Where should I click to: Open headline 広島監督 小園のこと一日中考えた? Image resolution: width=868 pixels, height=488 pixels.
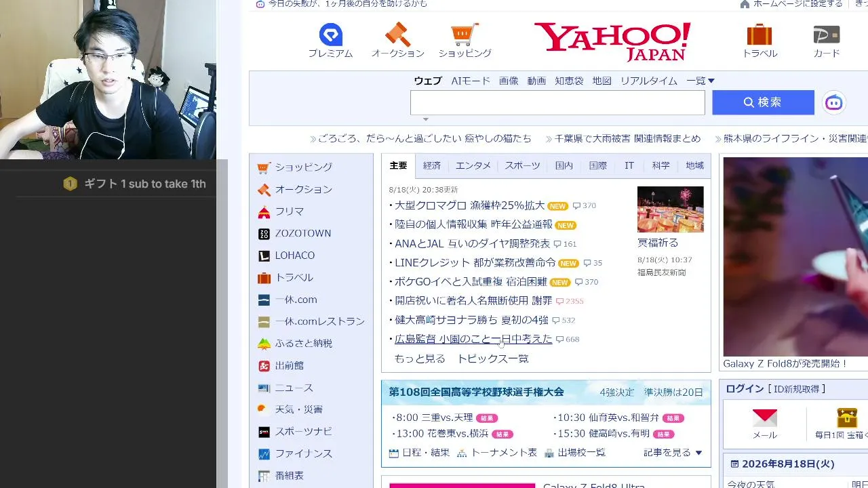point(473,339)
